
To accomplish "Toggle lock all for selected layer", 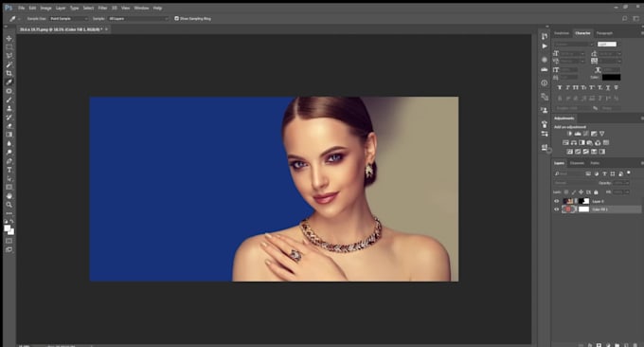I will 596,192.
